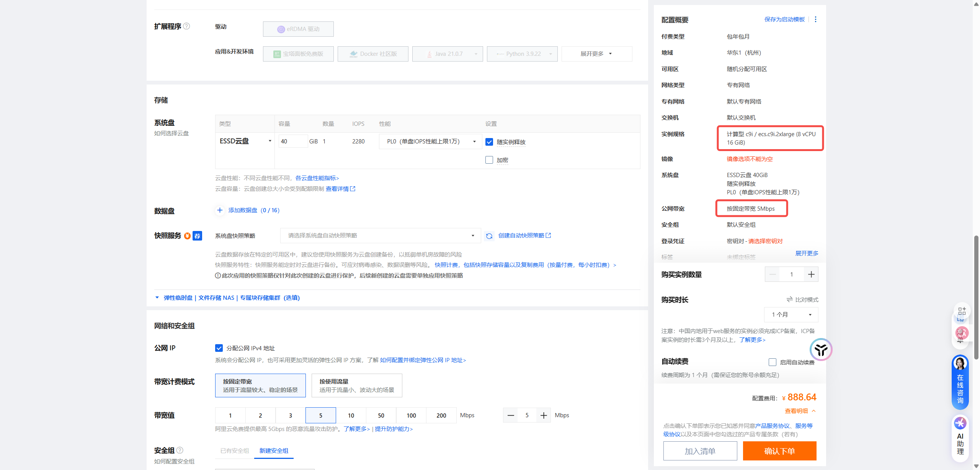Screen dimensions: 980x470
Task: Open the ESSD云盘 disk type dropdown
Action: pyautogui.click(x=245, y=141)
